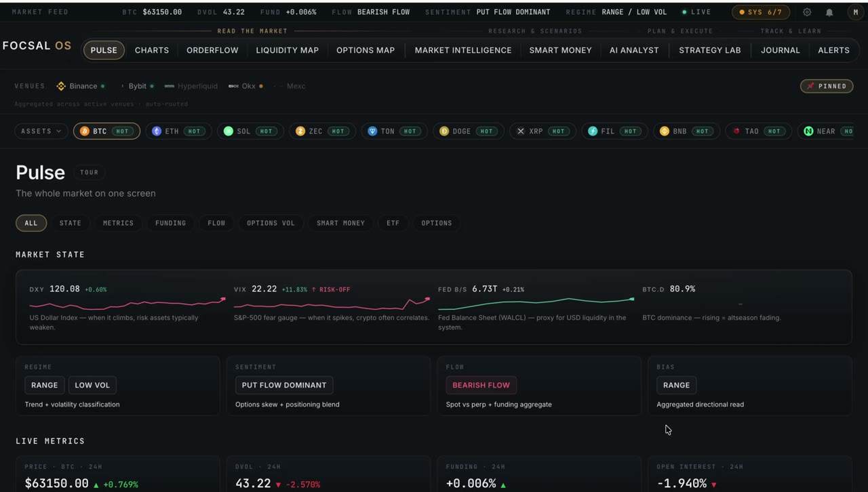The image size is (868, 492).
Task: Switch to Market Intelligence
Action: coord(463,50)
